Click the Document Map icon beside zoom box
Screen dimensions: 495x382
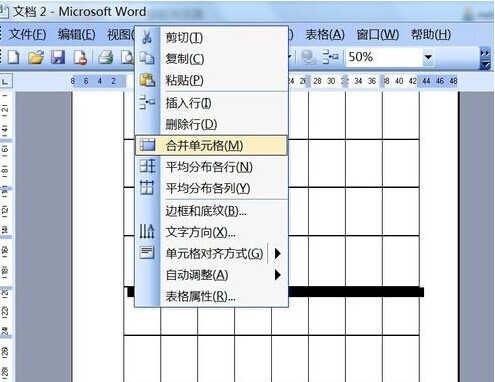coord(330,57)
